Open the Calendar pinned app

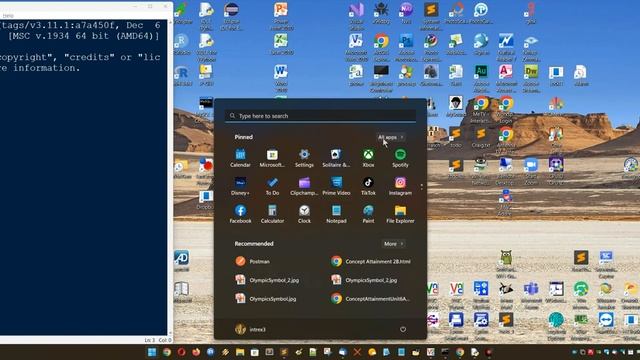240,158
